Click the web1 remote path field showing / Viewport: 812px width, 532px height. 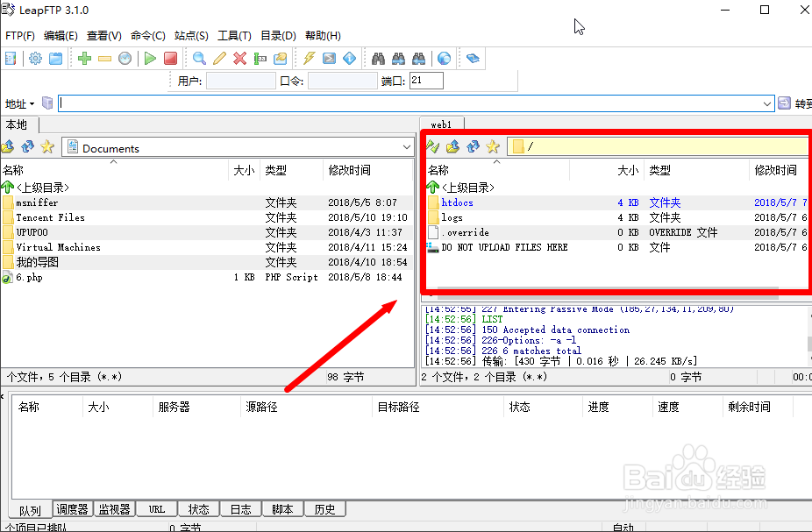(x=657, y=147)
